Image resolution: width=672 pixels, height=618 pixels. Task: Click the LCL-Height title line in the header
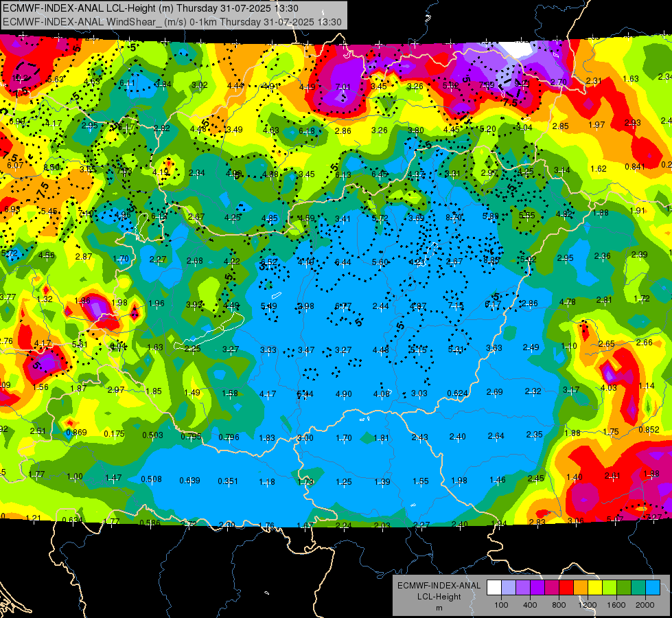(x=151, y=8)
